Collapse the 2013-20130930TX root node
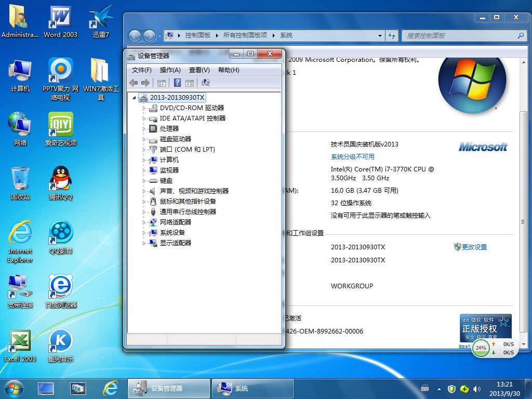 pos(134,98)
